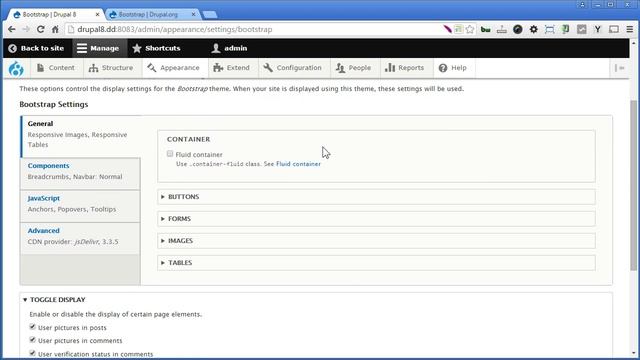Viewport: 640px width, 360px height.
Task: Uncheck User verification status in comments
Action: pos(32,353)
